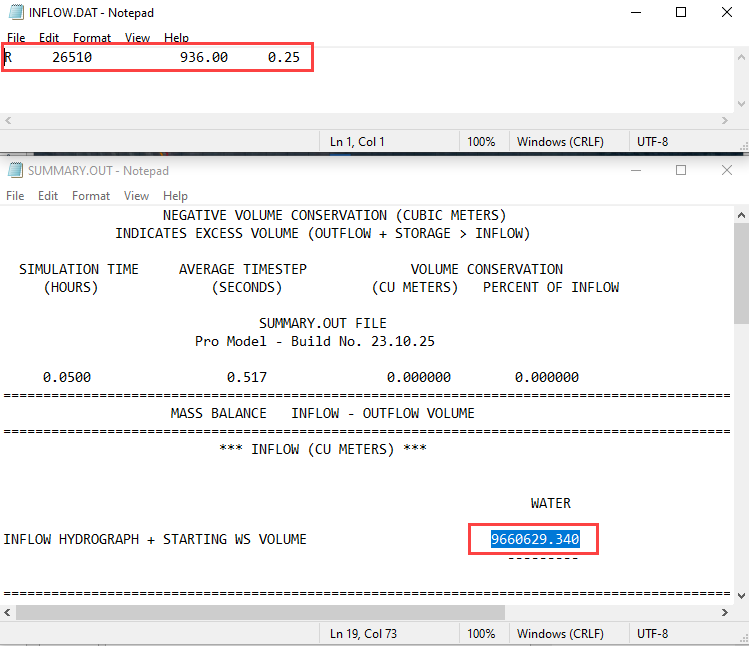Click the 936.00 value in INFLOW.DAT text
749x646 pixels.
(204, 58)
